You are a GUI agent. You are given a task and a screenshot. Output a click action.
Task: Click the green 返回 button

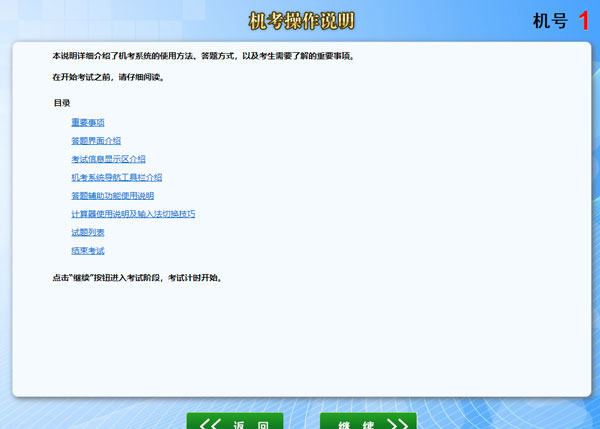coord(235,421)
